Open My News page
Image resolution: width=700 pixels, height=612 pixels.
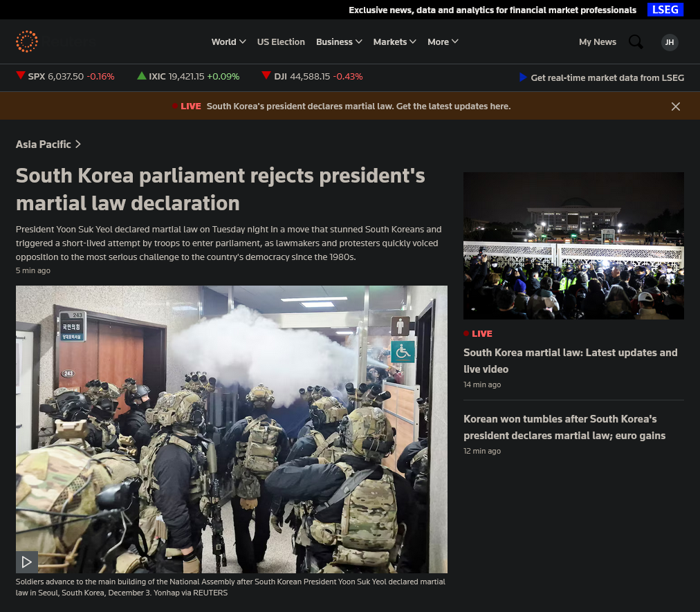(597, 42)
